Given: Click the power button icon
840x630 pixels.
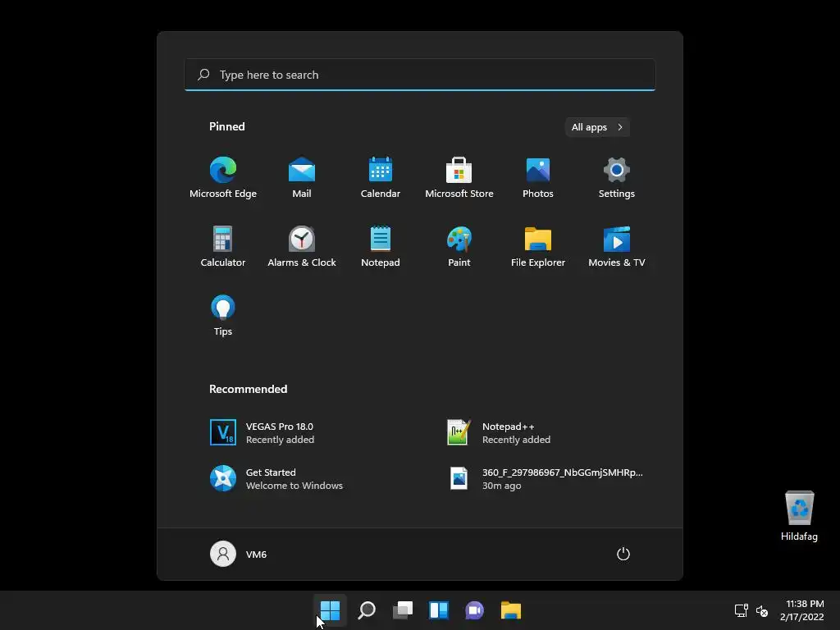Looking at the screenshot, I should tap(623, 554).
